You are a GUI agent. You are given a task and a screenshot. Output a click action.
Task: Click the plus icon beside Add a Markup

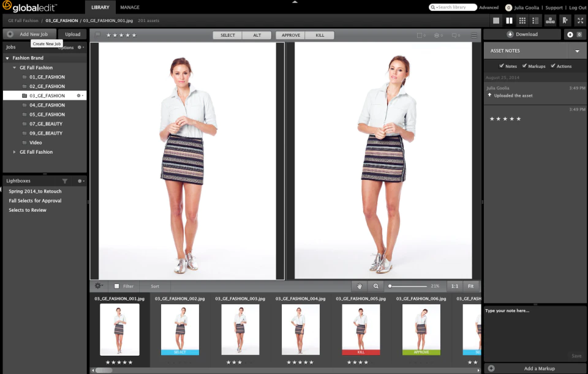coord(491,368)
